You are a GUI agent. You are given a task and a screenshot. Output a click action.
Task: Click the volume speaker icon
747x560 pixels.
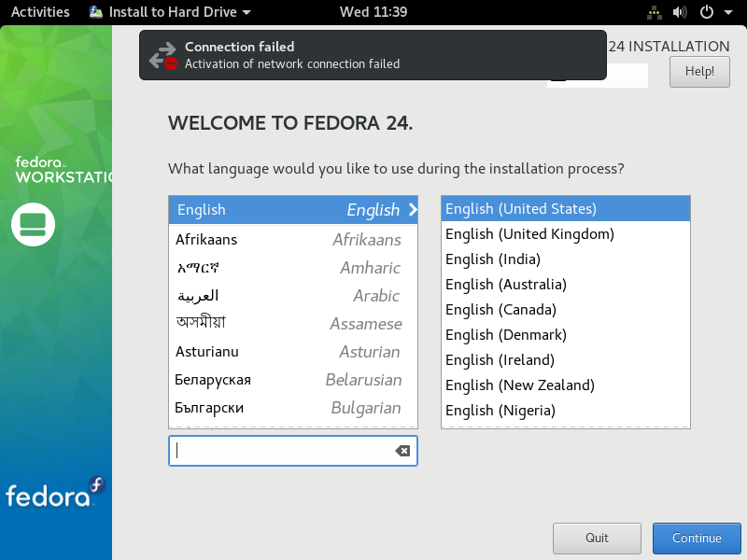tap(680, 12)
